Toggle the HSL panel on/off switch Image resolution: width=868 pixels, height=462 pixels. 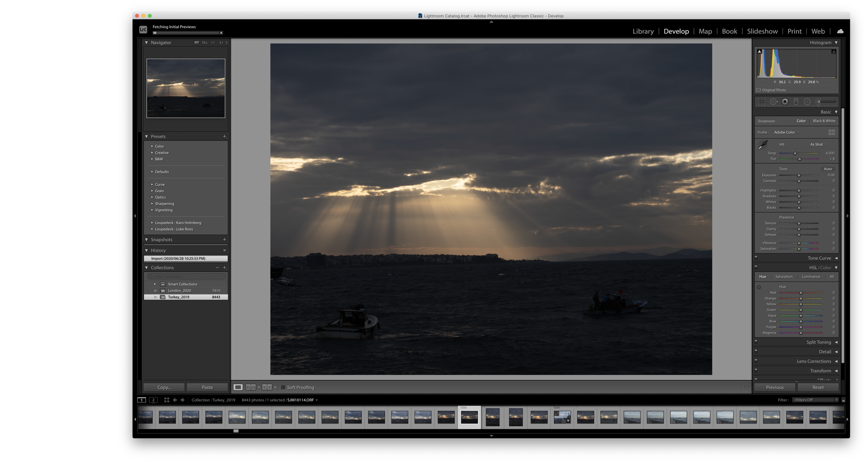756,267
